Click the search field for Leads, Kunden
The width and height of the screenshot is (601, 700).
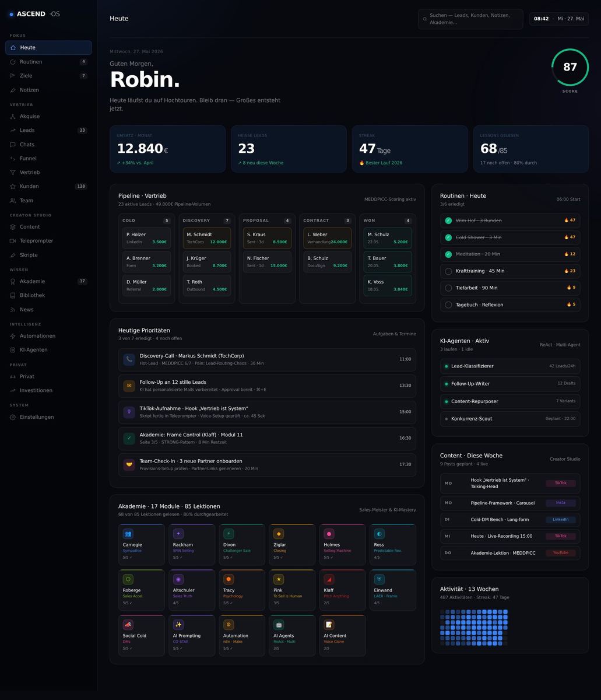(x=470, y=19)
